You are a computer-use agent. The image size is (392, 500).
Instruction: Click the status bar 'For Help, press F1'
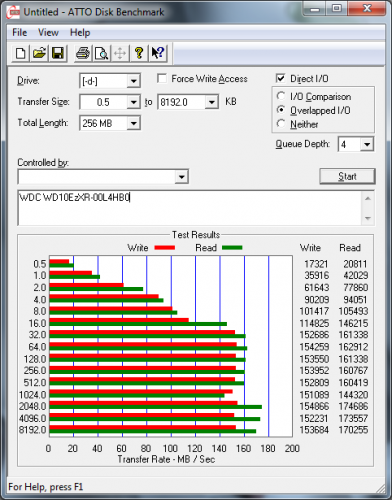click(45, 487)
